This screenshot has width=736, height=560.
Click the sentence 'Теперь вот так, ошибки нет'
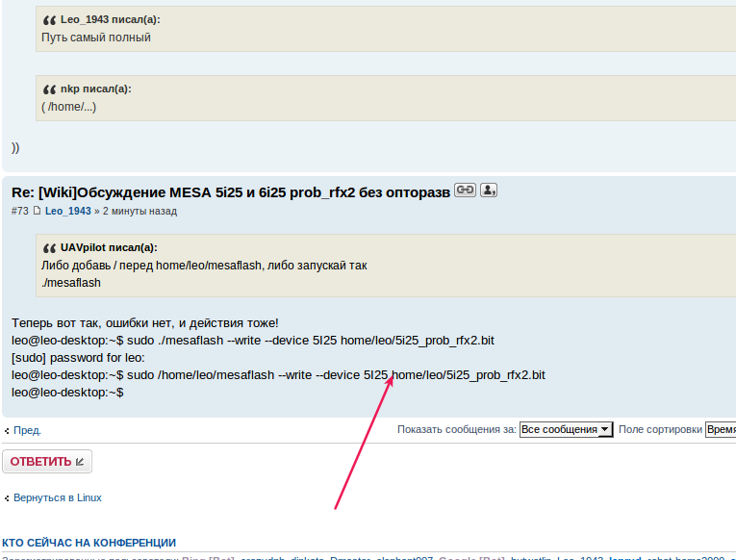(145, 323)
